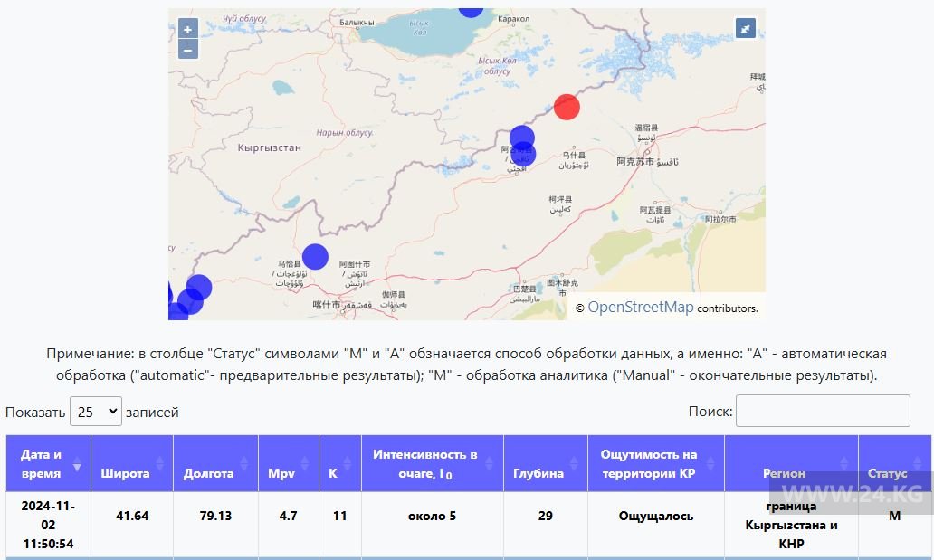Sort table by Глубина column
The image size is (934, 560).
[x=546, y=463]
